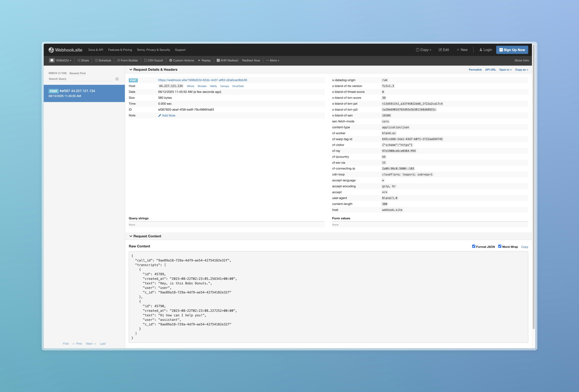579x392 pixels.
Task: Open Schedule with the clock icon
Action: (x=96, y=60)
